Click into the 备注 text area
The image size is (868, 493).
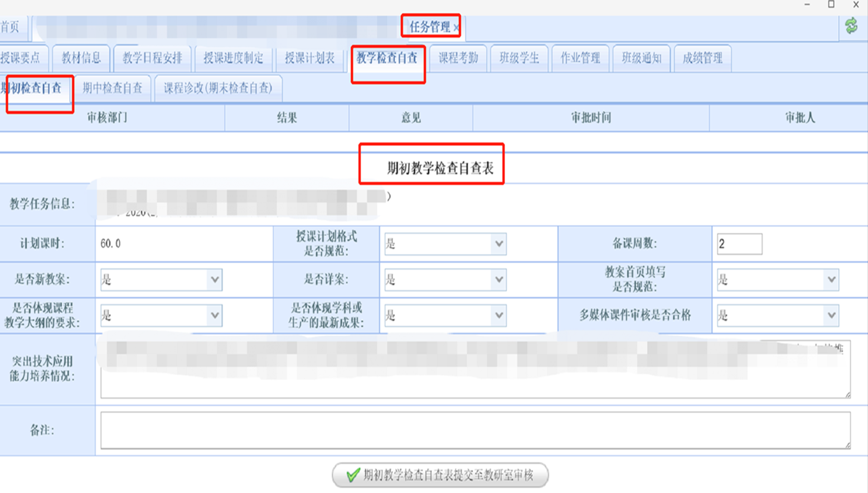[x=475, y=430]
